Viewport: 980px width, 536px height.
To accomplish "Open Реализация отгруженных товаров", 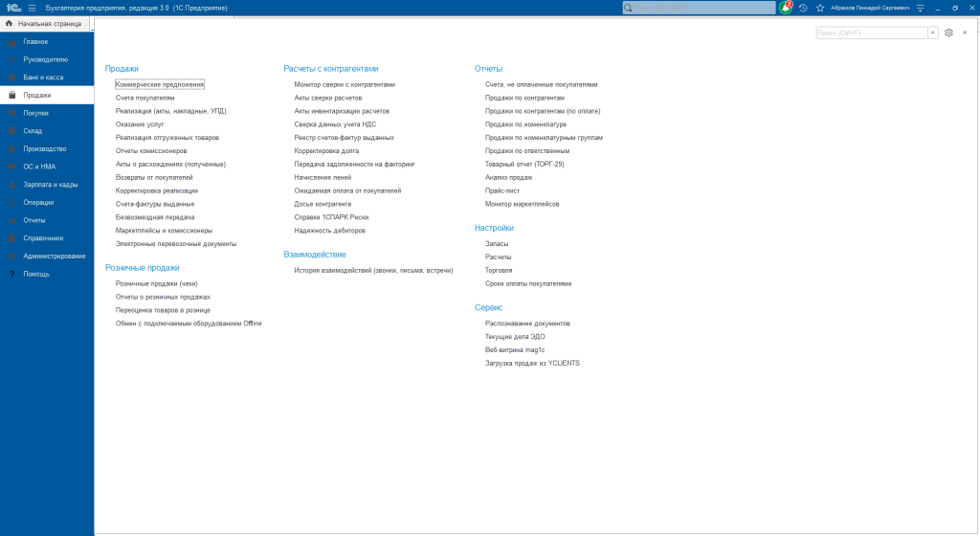I will pyautogui.click(x=167, y=138).
